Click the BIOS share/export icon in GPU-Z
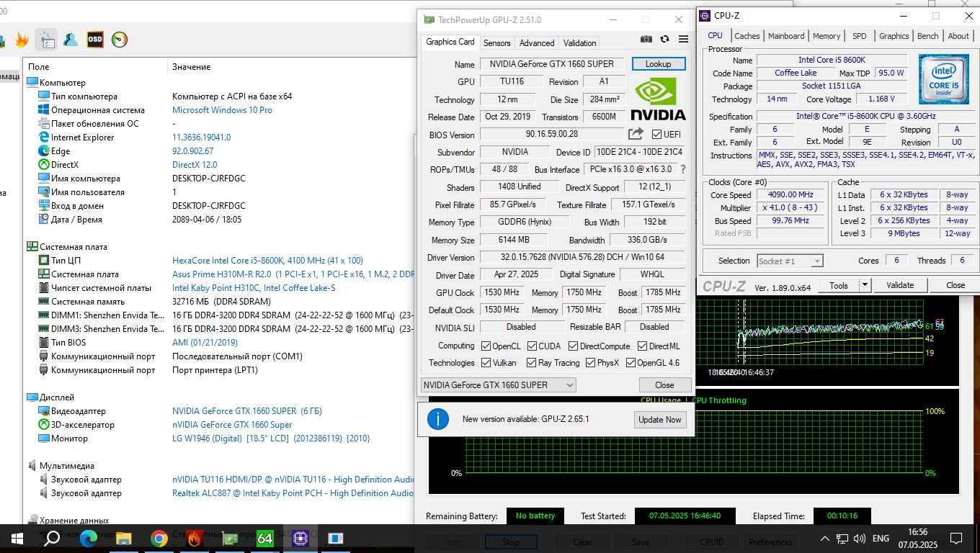Image resolution: width=980 pixels, height=553 pixels. 636,134
